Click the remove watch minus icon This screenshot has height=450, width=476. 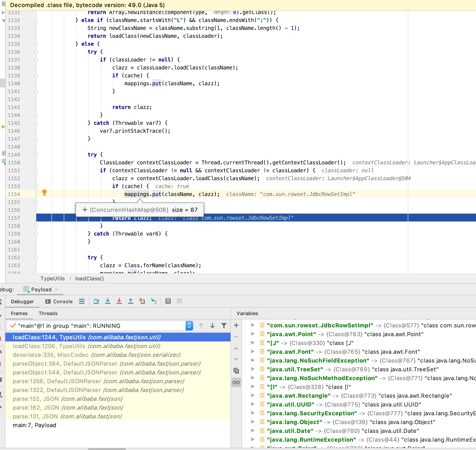point(236,337)
